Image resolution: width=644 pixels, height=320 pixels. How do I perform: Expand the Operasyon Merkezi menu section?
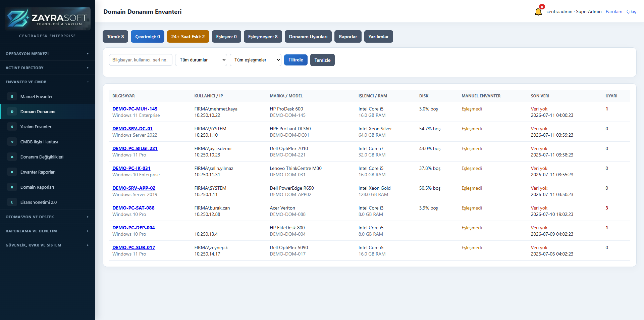[x=47, y=54]
